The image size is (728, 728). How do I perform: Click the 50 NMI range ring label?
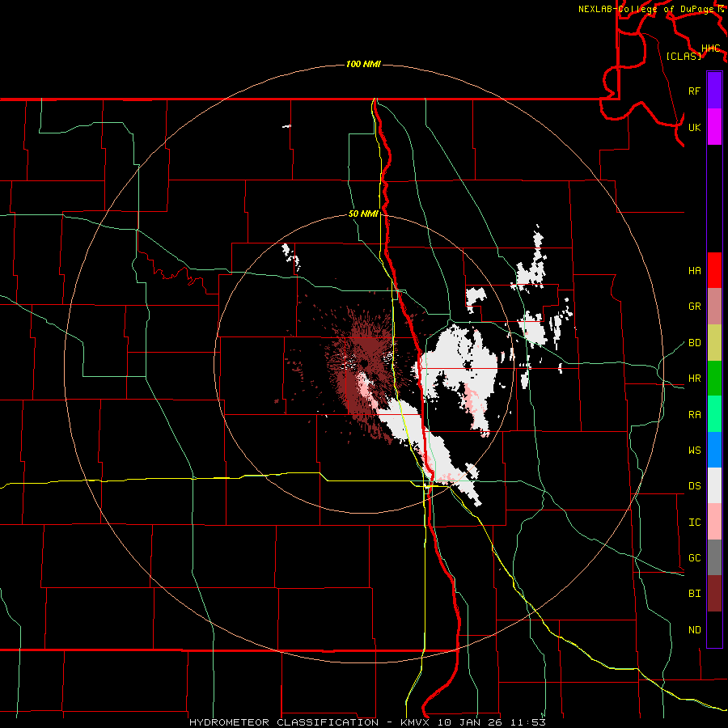coord(363,214)
